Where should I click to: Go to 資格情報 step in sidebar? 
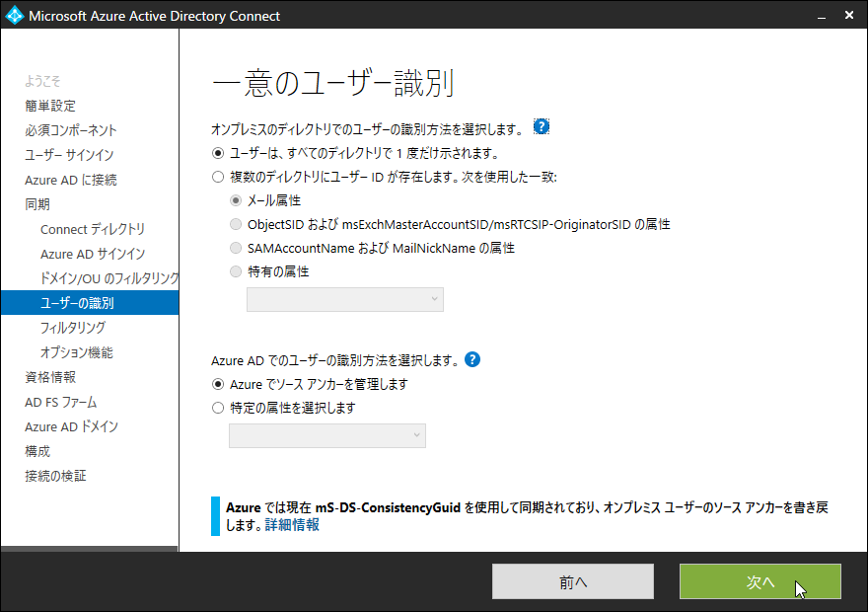[50, 377]
